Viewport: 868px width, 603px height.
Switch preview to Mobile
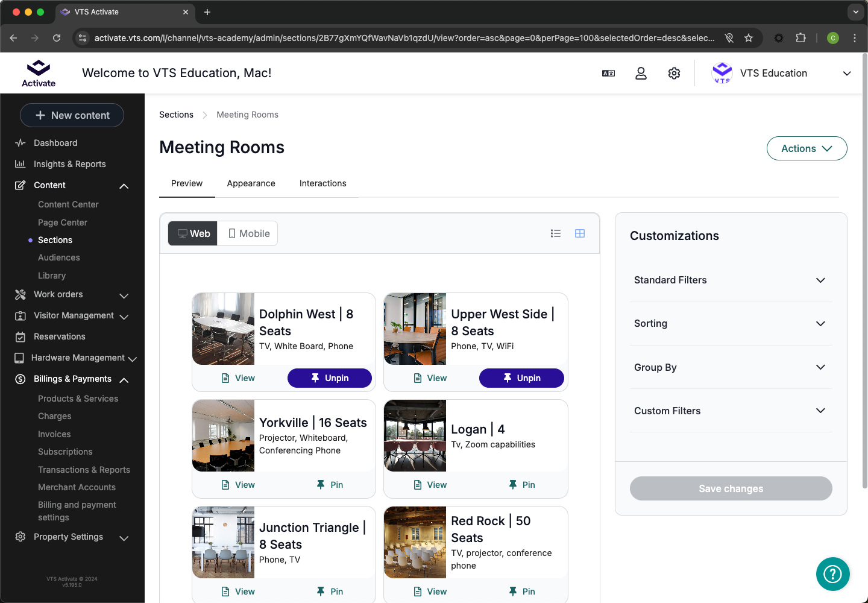point(248,233)
